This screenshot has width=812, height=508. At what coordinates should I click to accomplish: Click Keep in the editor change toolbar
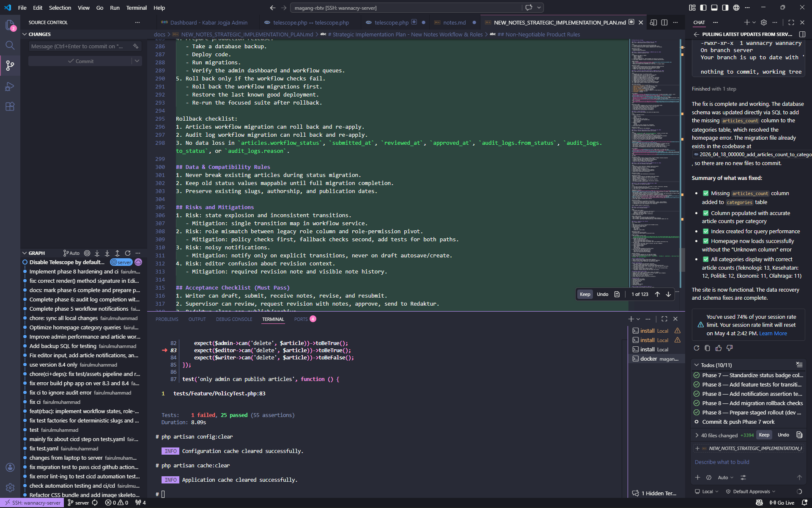point(585,294)
